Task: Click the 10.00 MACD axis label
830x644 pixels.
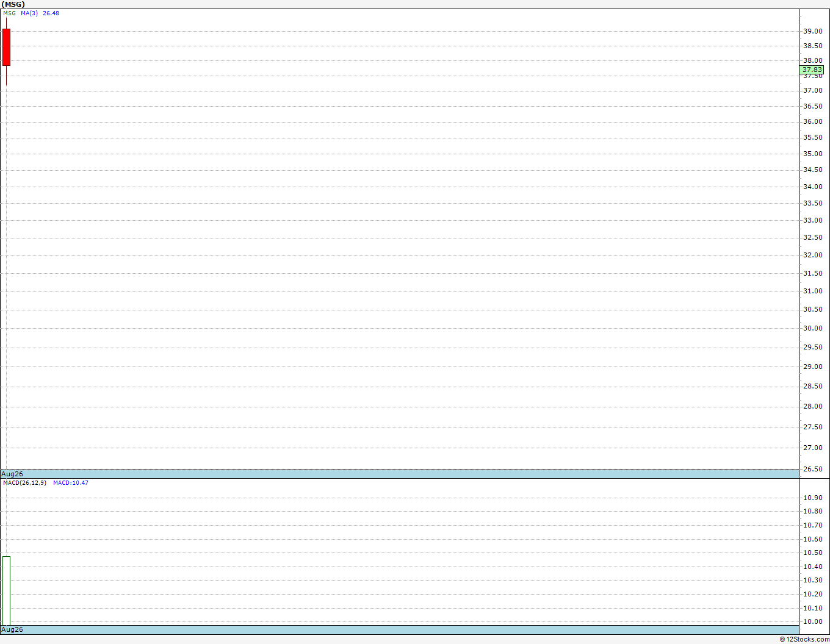Action: [812, 621]
